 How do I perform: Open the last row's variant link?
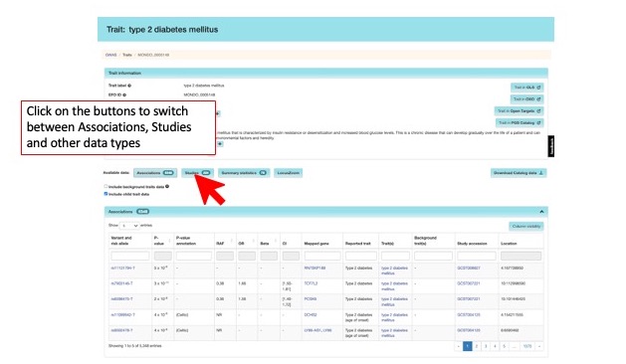point(121,330)
